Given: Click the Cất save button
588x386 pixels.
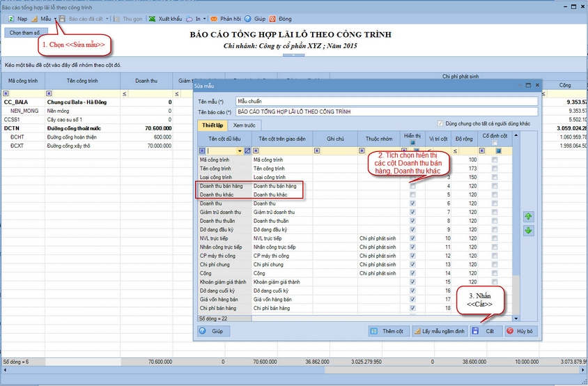Looking at the screenshot, I should (486, 331).
